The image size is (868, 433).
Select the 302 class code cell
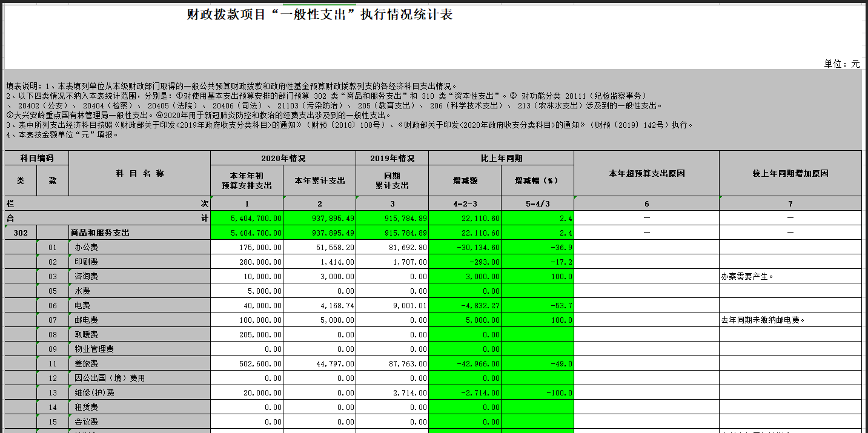21,233
